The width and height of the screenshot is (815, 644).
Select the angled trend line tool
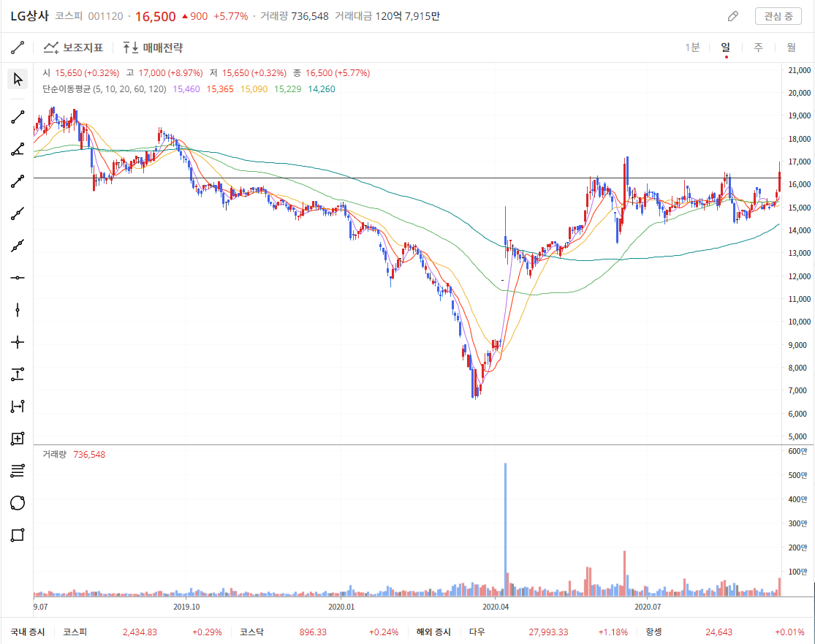[18, 150]
